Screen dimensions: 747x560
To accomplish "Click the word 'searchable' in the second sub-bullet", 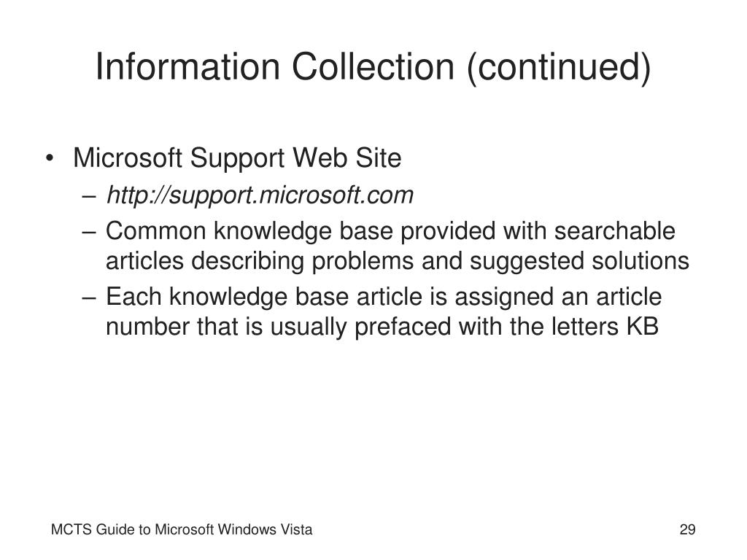I will tap(614, 231).
